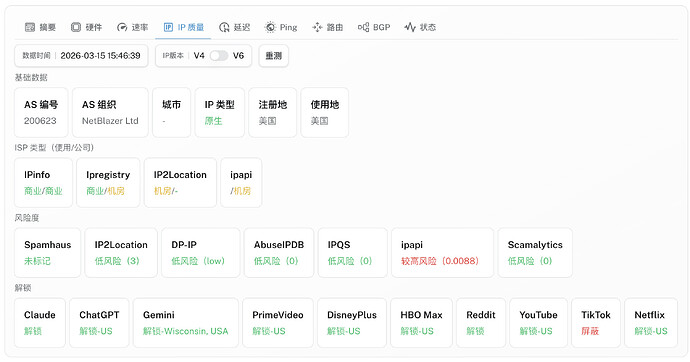Screen dimensions: 690x362
Task: Click the Ping globe icon
Action: pyautogui.click(x=270, y=27)
